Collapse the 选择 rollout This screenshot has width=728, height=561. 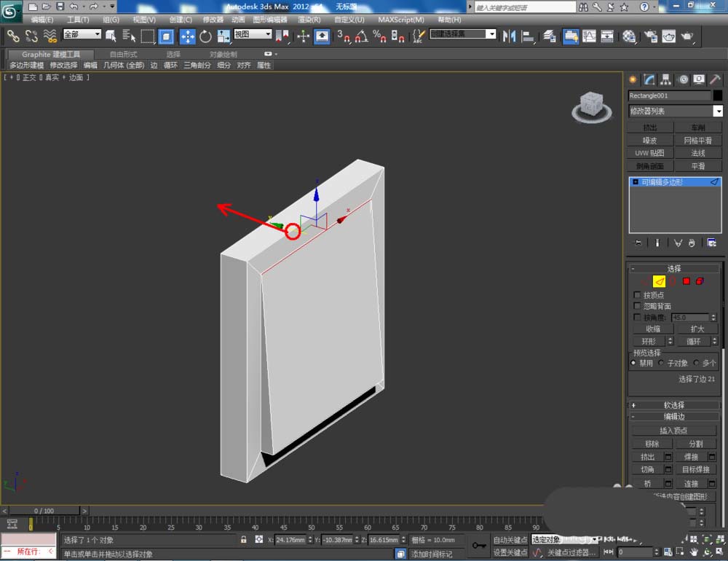[x=673, y=269]
